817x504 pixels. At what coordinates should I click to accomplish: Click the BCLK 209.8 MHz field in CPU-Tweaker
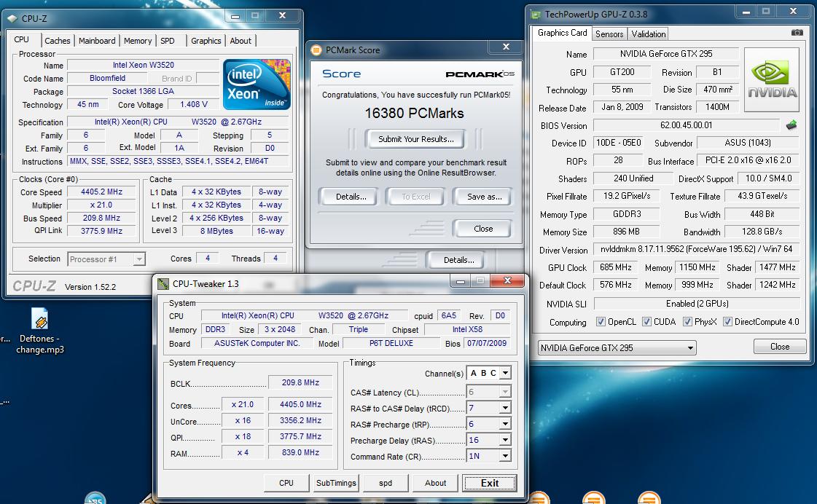point(300,382)
